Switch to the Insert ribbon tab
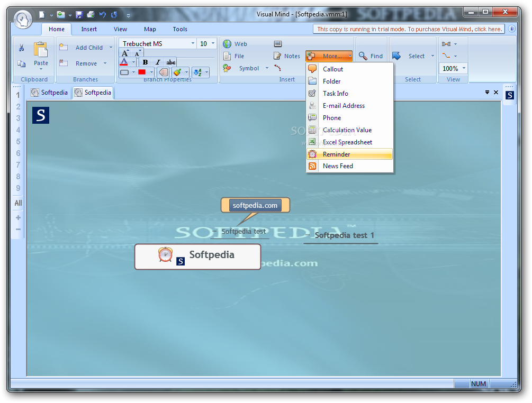Viewport: 532px width, 403px height. (x=89, y=29)
